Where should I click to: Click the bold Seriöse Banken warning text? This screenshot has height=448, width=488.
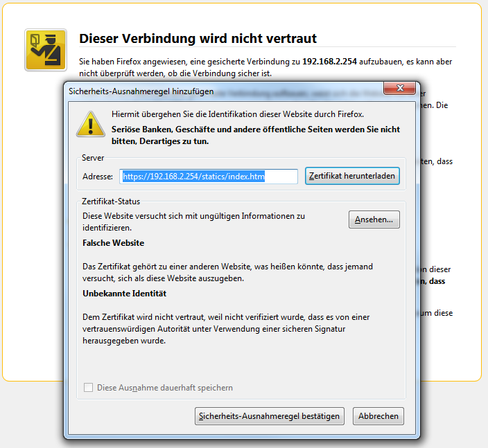pos(256,135)
